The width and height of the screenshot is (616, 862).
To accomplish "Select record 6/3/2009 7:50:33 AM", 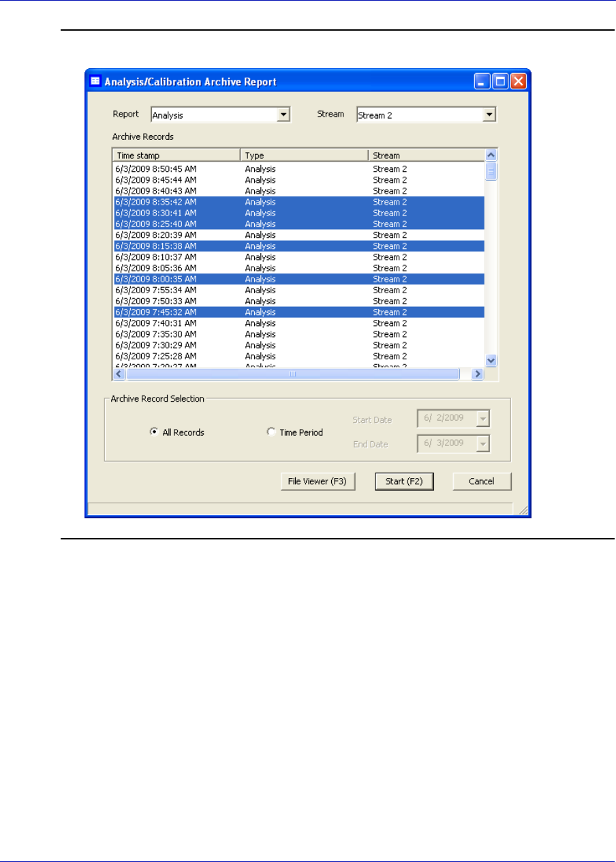I will pos(299,301).
